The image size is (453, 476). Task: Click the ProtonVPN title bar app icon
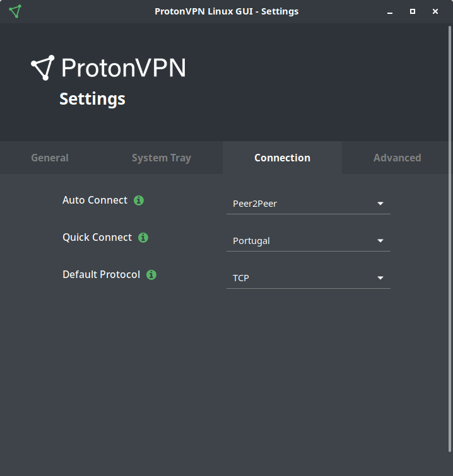15,11
